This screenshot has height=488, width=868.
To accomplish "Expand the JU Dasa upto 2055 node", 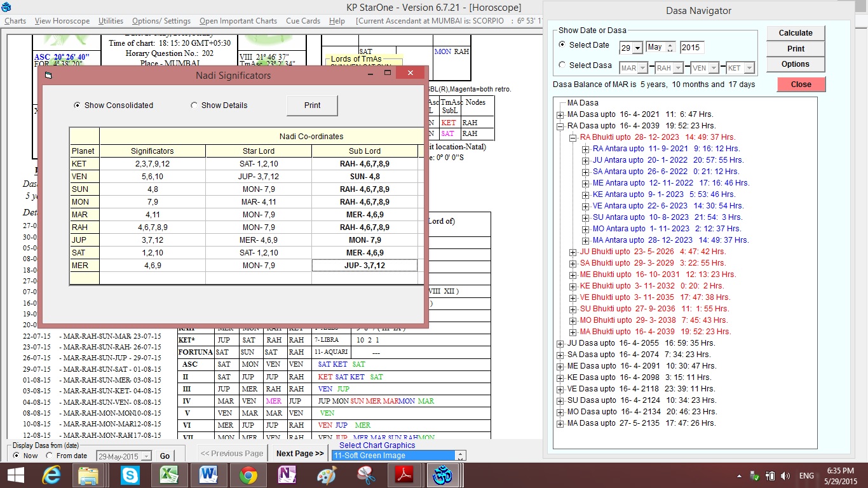I will coord(560,343).
